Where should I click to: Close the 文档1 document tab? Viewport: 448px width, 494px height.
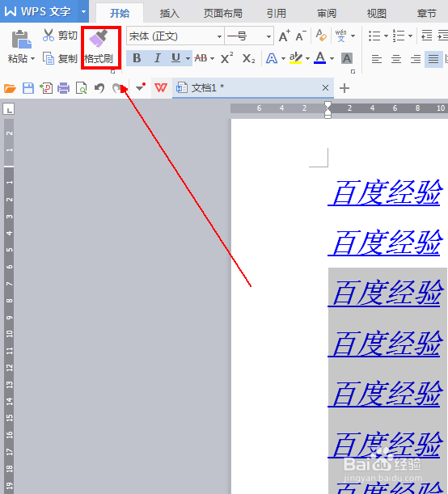click(x=325, y=88)
